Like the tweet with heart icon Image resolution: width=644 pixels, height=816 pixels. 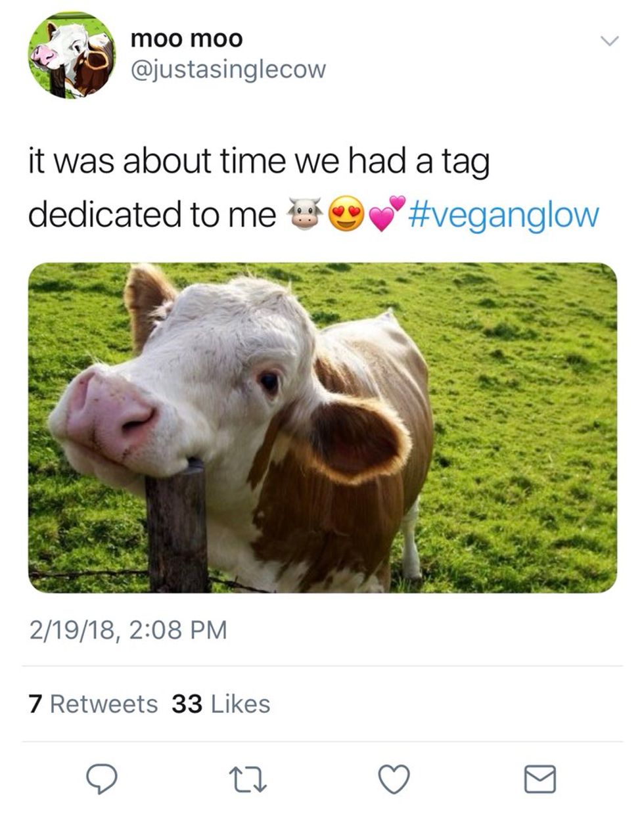pos(395,779)
